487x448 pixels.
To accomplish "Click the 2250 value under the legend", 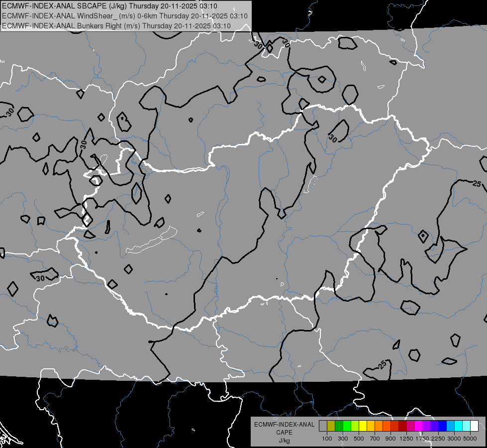I will pos(438,439).
